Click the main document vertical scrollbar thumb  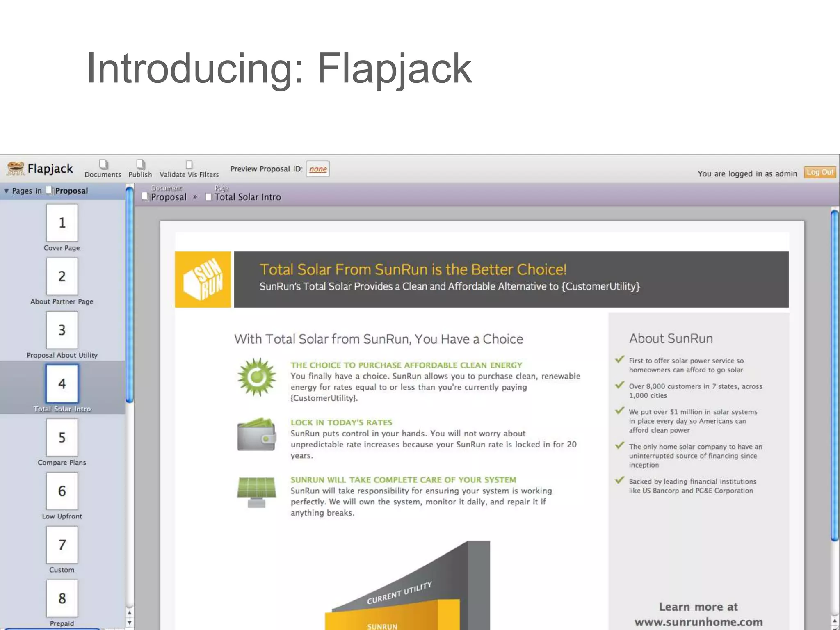835,375
